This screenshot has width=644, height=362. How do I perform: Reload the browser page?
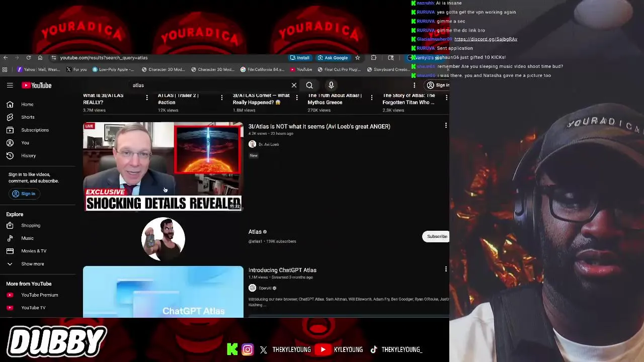(x=29, y=58)
